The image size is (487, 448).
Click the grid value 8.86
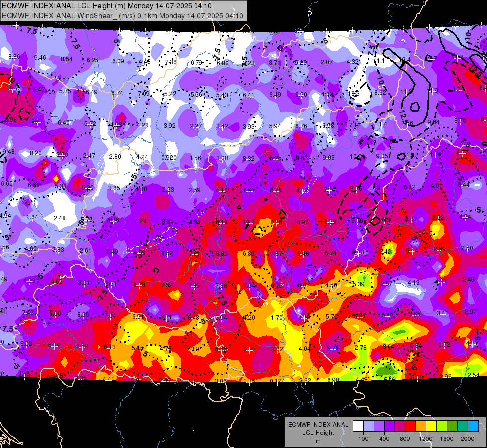14,57
